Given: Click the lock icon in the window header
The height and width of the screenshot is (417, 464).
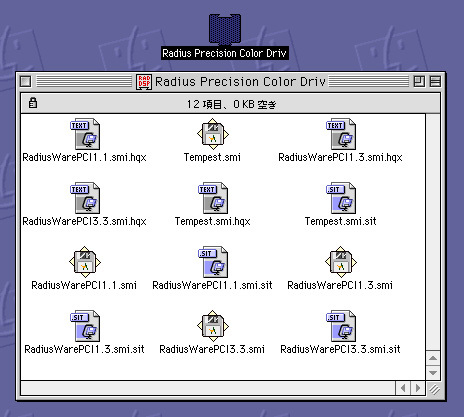Looking at the screenshot, I should [x=33, y=103].
